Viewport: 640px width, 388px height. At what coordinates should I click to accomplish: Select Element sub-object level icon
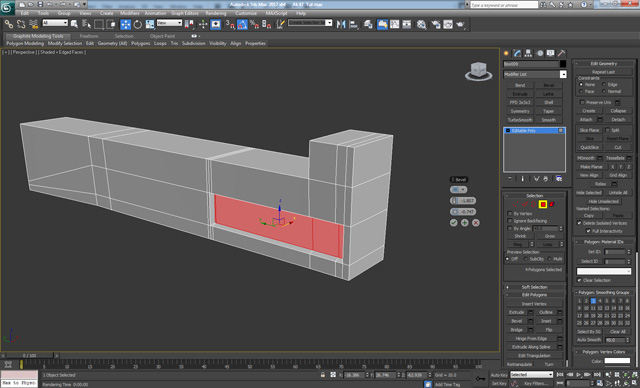[x=552, y=204]
